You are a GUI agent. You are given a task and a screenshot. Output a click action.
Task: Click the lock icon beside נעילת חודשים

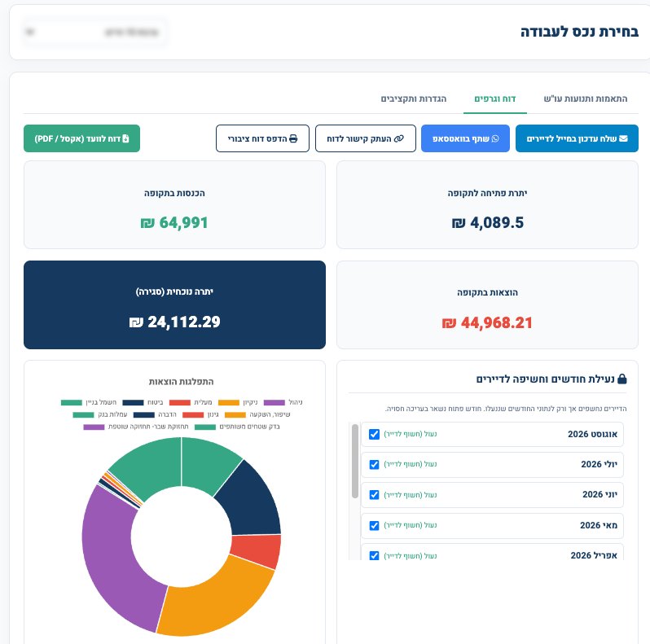click(621, 379)
